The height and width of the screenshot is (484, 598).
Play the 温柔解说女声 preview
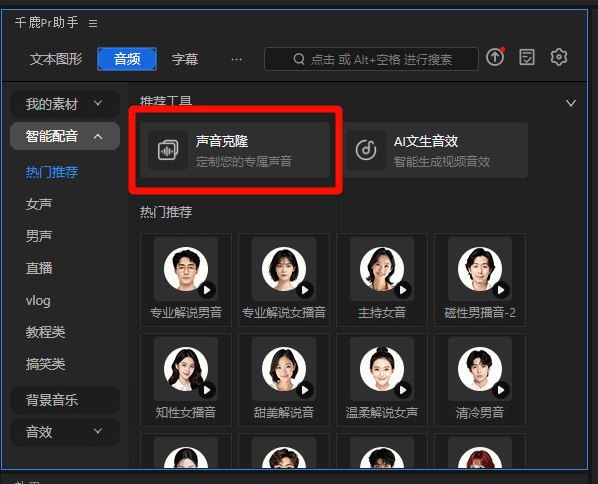[403, 390]
